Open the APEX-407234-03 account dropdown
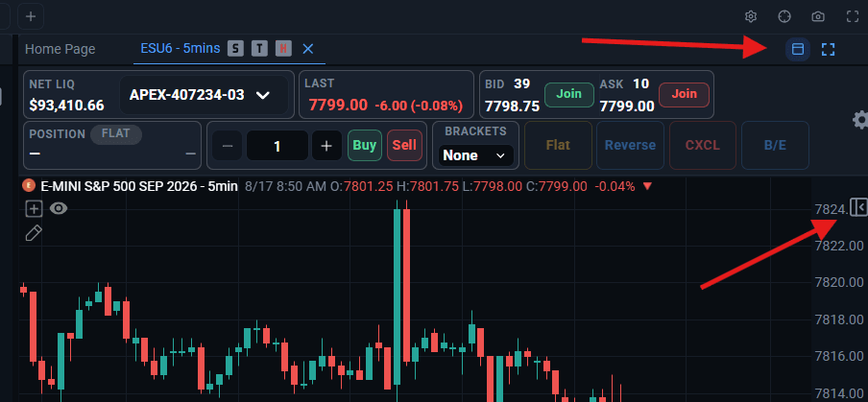This screenshot has width=868, height=402. tap(204, 95)
